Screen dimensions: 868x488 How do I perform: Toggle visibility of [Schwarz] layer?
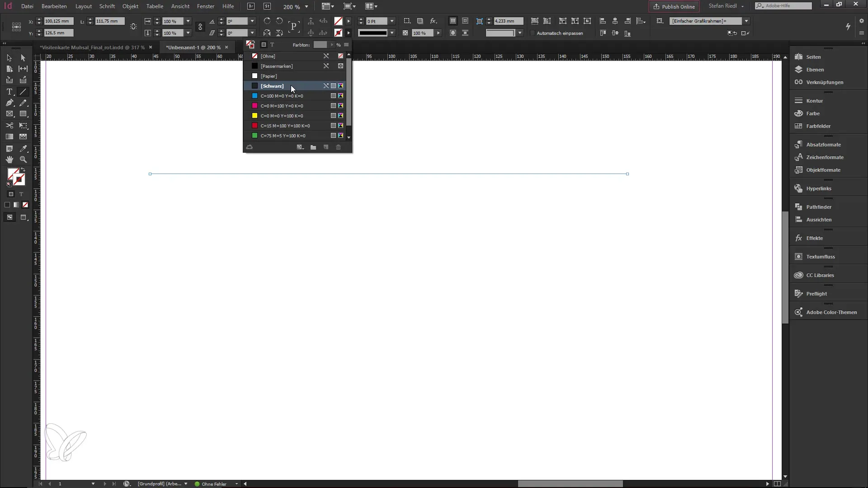(255, 86)
